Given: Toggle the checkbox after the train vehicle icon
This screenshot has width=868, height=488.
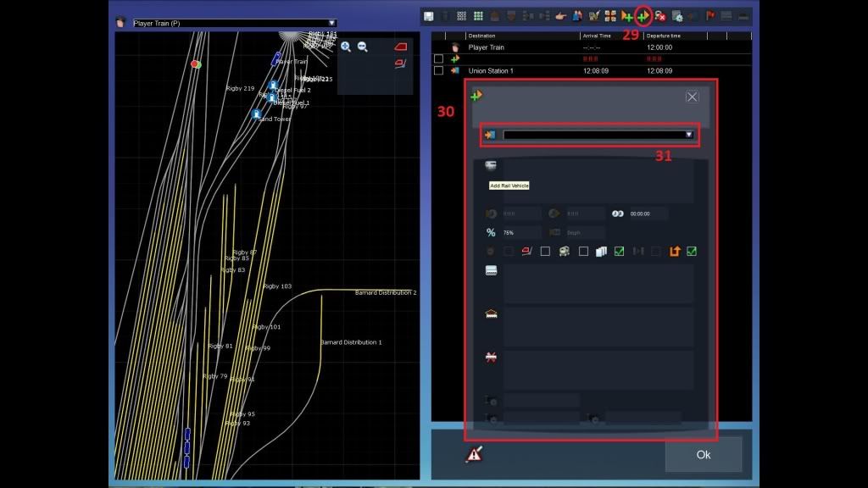Looking at the screenshot, I should (x=583, y=252).
